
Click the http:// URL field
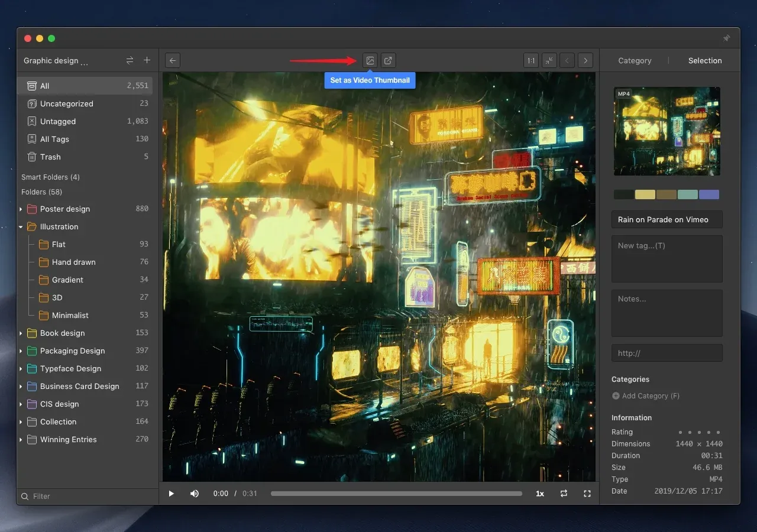coord(667,353)
